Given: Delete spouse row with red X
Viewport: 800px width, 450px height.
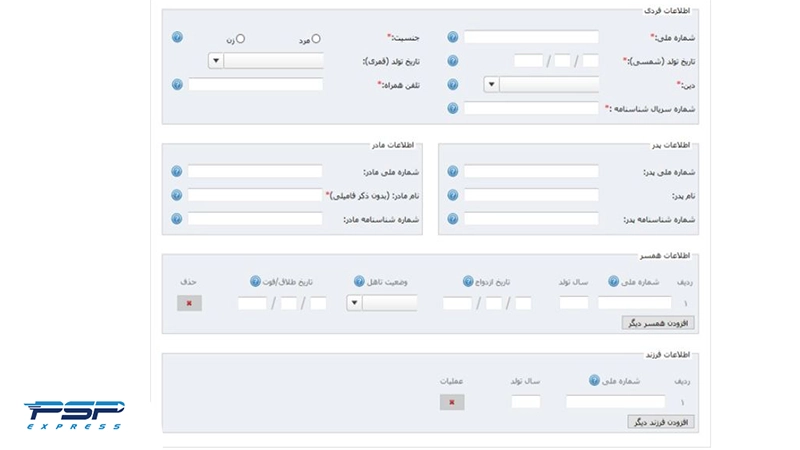Looking at the screenshot, I should coord(189,303).
